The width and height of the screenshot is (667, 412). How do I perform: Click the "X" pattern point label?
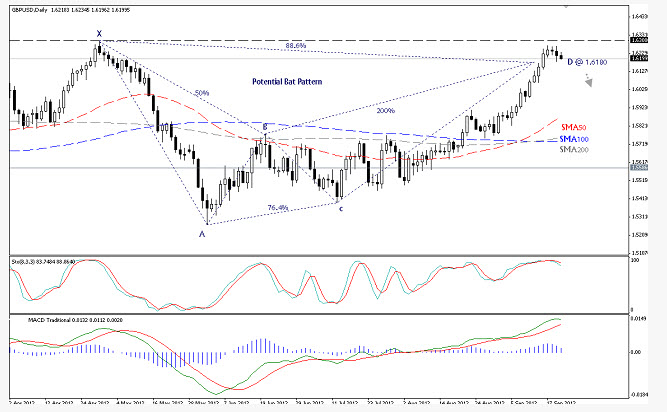pos(99,34)
